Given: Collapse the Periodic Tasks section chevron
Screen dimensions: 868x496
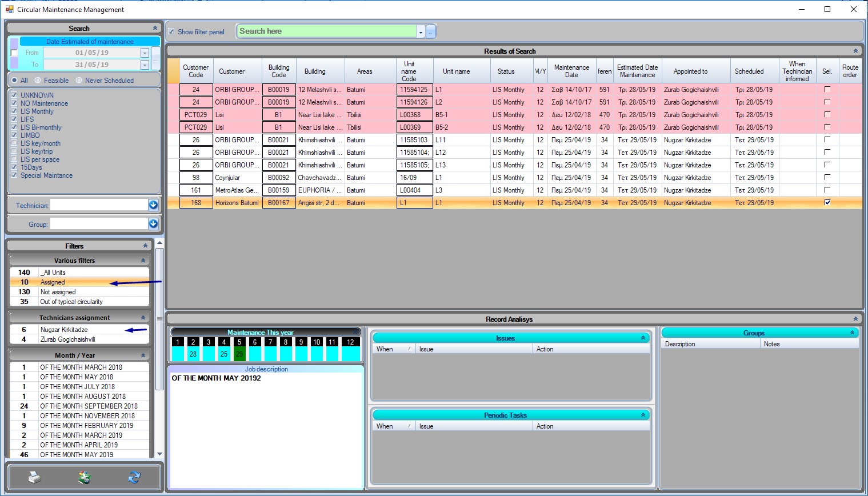Looking at the screenshot, I should [x=643, y=415].
